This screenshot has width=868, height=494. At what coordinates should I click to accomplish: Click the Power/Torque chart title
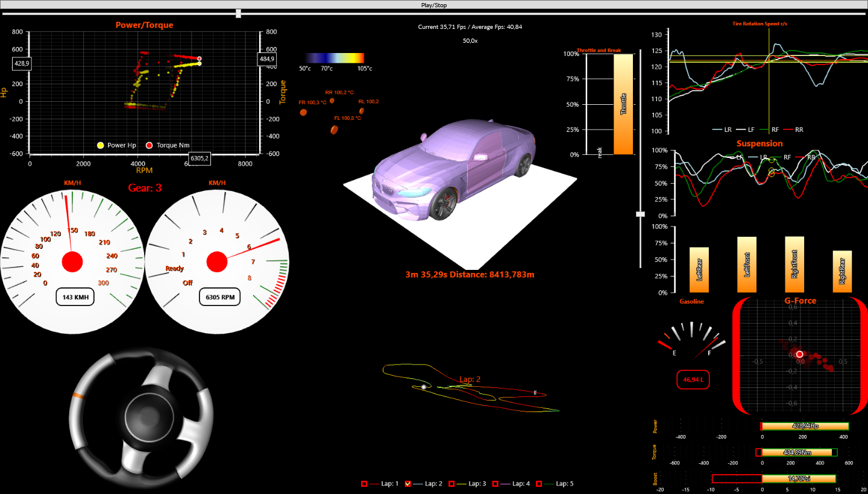pyautogui.click(x=145, y=25)
